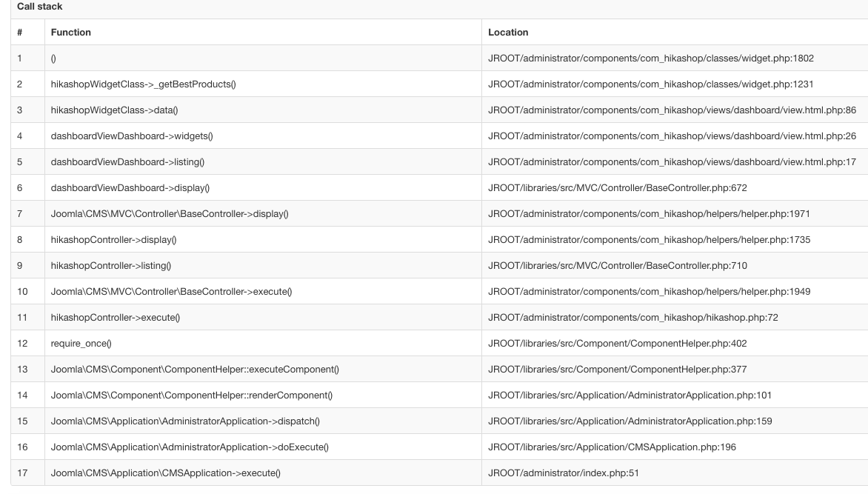Screen dimensions: 868x494
Task: Click dashboardViewDashboard->display() function cell
Action: [x=130, y=188]
